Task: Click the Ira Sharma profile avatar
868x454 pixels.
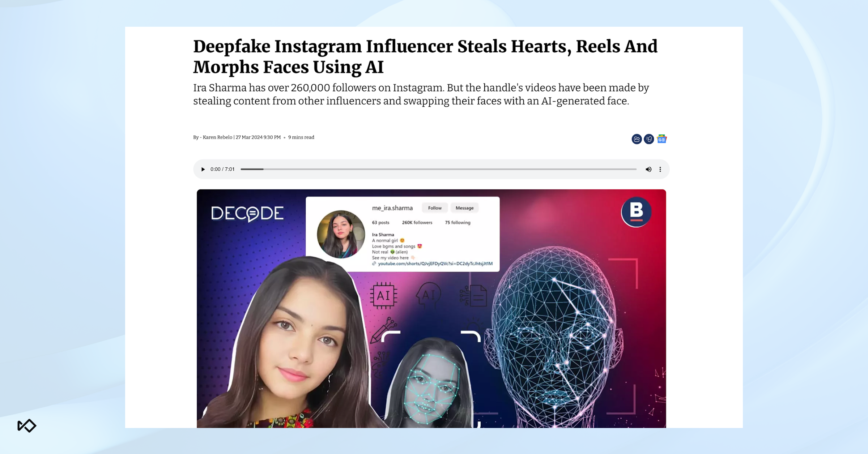Action: click(341, 234)
